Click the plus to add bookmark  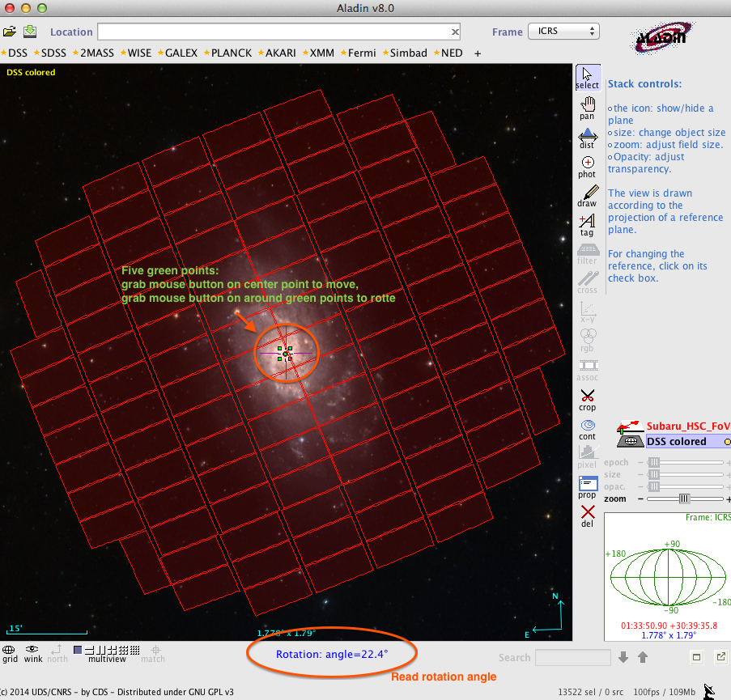tap(478, 53)
